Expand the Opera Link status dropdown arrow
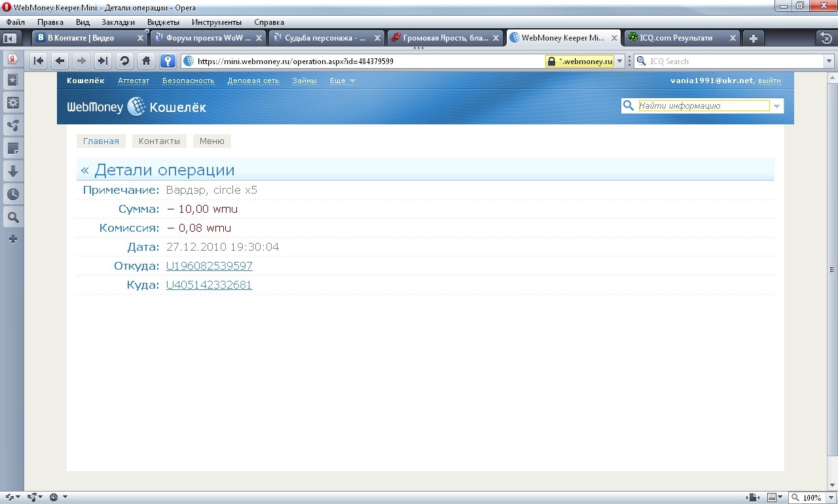 pyautogui.click(x=18, y=497)
